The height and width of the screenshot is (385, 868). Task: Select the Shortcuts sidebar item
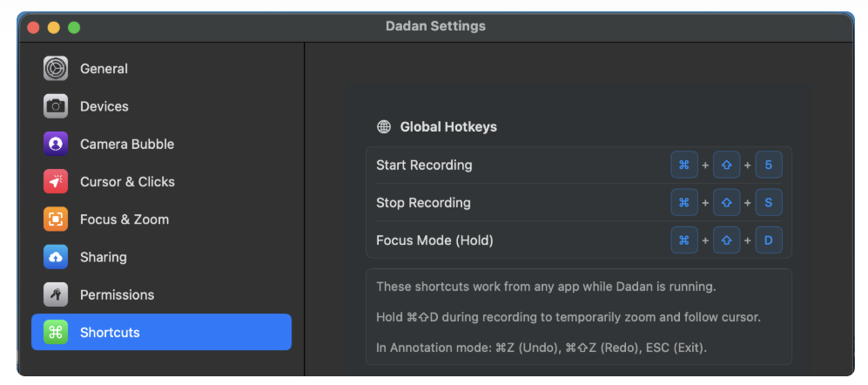pos(161,333)
